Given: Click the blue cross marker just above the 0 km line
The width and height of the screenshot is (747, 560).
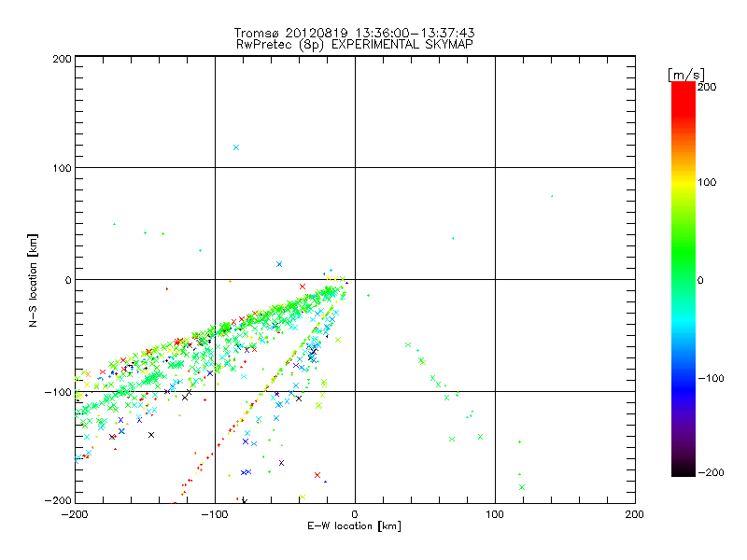Looking at the screenshot, I should [279, 264].
